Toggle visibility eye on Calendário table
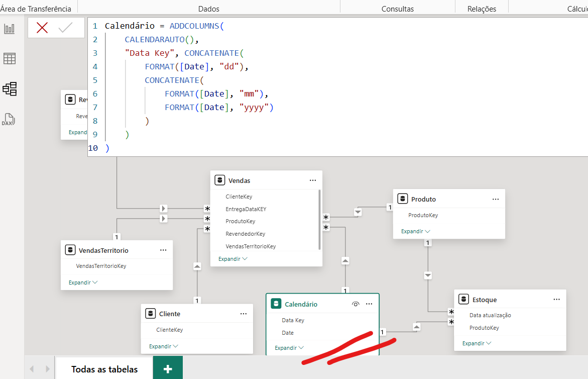588x379 pixels. [x=356, y=304]
